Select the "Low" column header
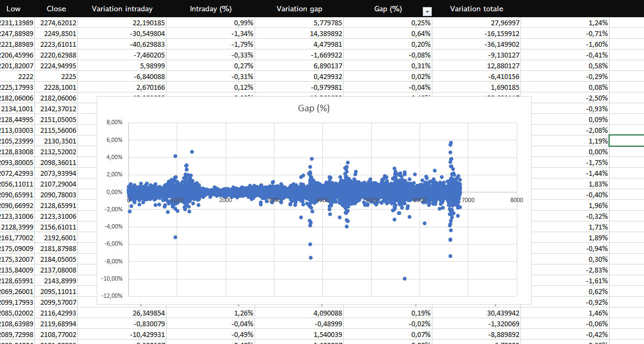The image size is (644, 344). (13, 9)
